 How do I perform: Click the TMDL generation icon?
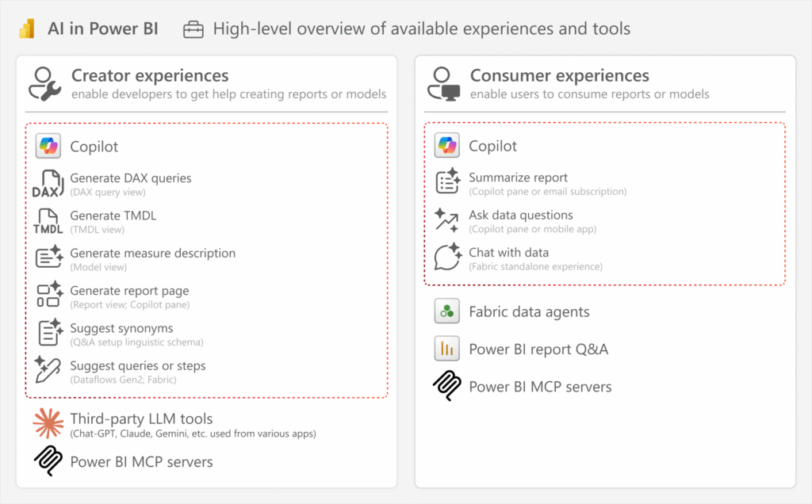click(48, 221)
